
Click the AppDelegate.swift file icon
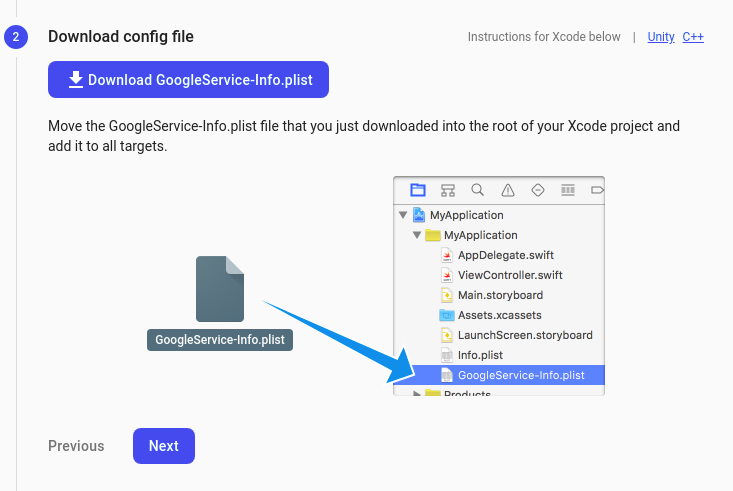[447, 255]
